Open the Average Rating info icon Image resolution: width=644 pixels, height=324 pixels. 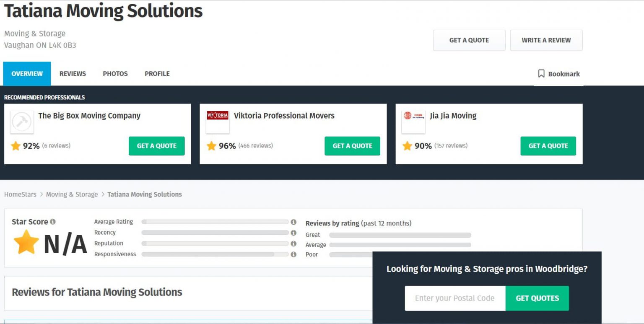(x=293, y=222)
